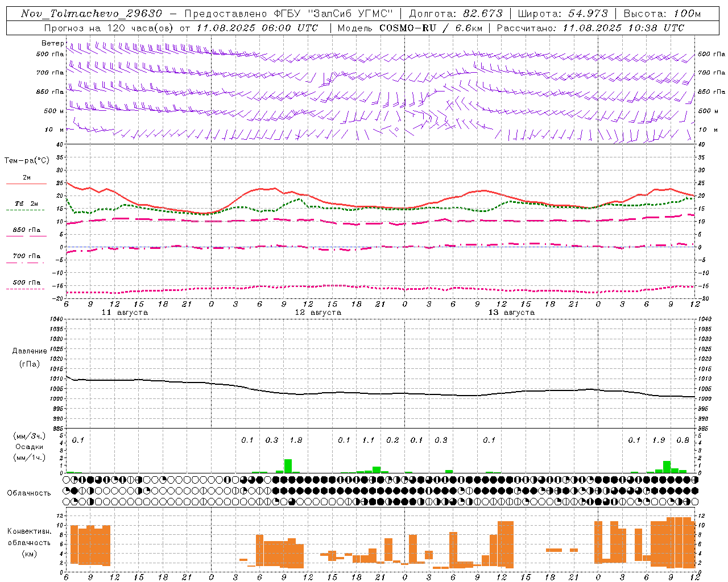Click the "13 августа" date label
Viewport: 728px width, 582px height.
point(511,313)
